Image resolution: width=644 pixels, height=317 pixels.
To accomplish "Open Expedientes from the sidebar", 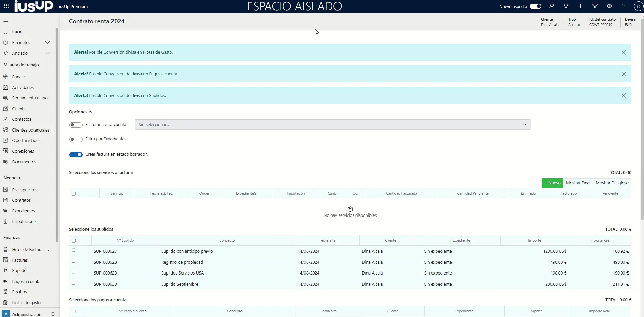I will coord(23,211).
